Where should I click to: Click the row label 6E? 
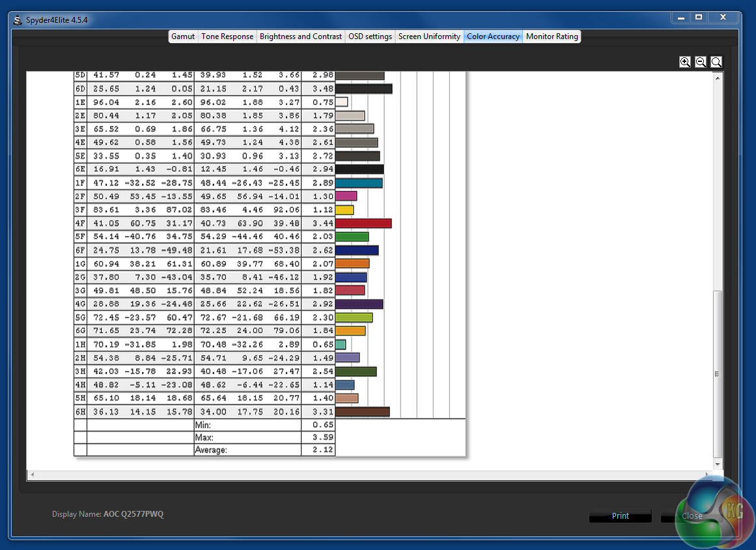point(80,169)
